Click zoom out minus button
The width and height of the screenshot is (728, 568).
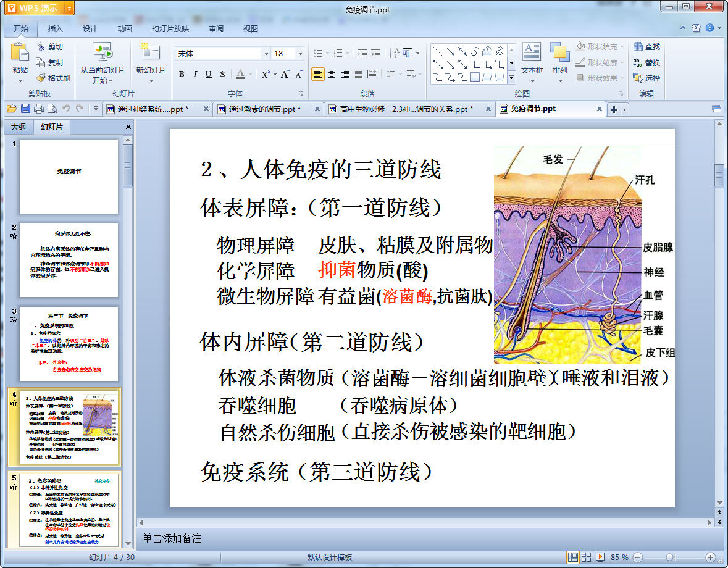click(638, 558)
